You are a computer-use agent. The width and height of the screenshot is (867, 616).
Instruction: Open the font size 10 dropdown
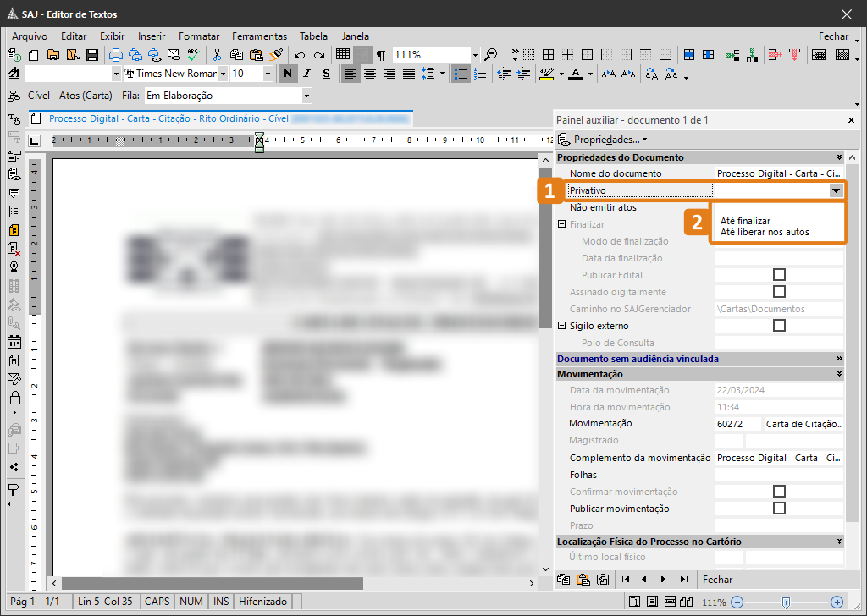pyautogui.click(x=268, y=74)
